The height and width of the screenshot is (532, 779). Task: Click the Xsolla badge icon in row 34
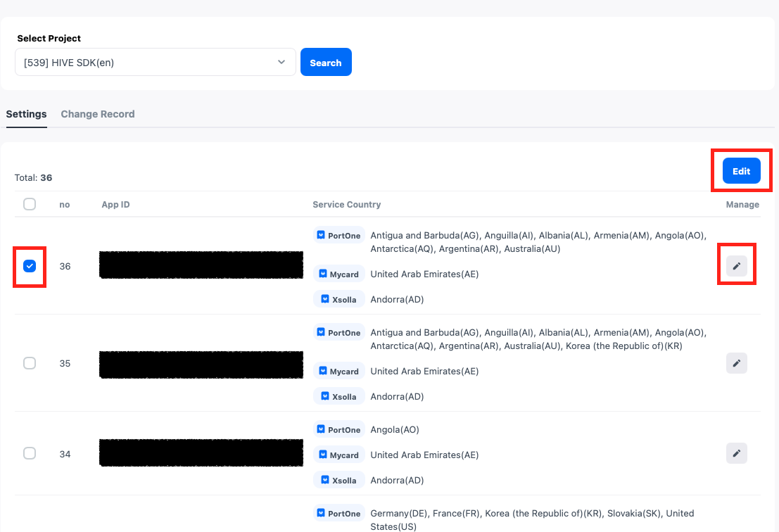tap(324, 480)
